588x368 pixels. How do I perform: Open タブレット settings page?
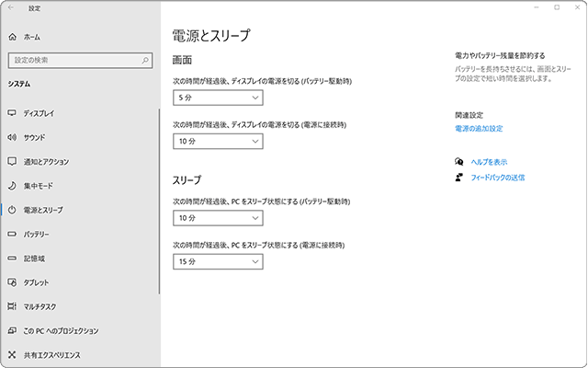tap(36, 282)
